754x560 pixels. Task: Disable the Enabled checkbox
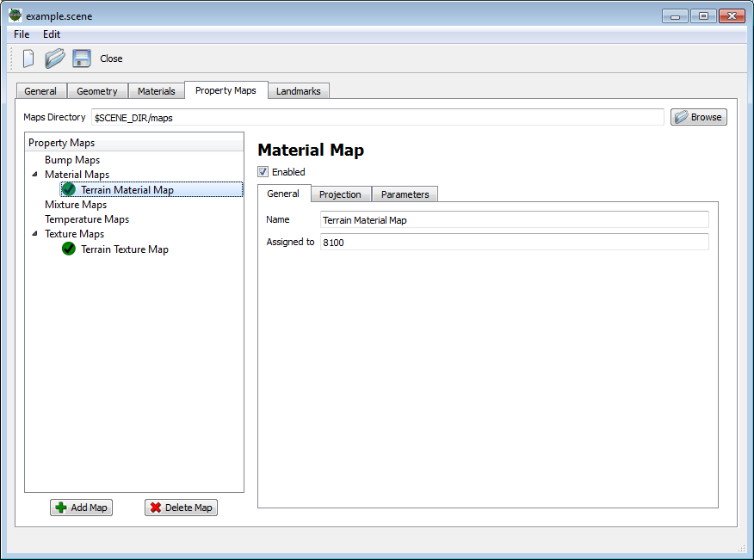coord(263,172)
